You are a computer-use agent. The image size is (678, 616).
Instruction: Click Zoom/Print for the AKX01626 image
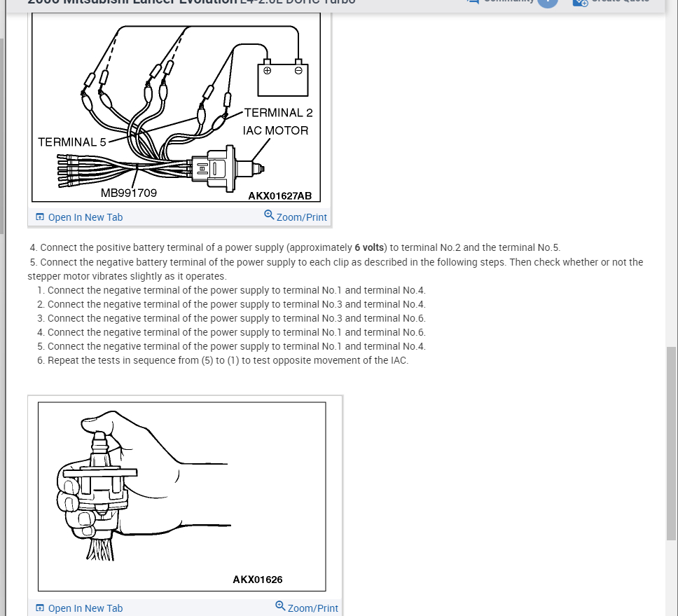(307, 608)
